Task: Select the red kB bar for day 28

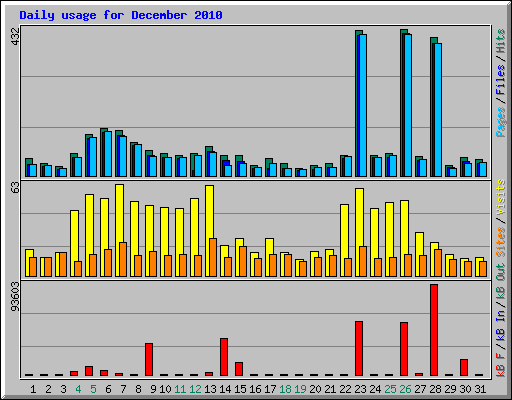Action: point(434,330)
